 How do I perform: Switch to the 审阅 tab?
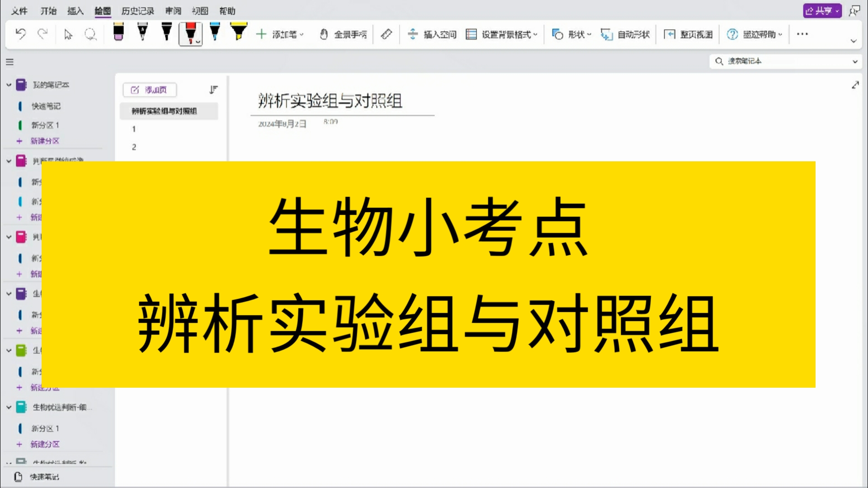coord(173,11)
